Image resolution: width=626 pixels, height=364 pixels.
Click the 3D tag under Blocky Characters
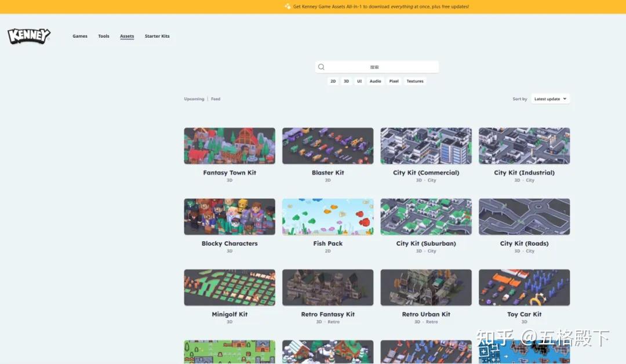pyautogui.click(x=230, y=251)
